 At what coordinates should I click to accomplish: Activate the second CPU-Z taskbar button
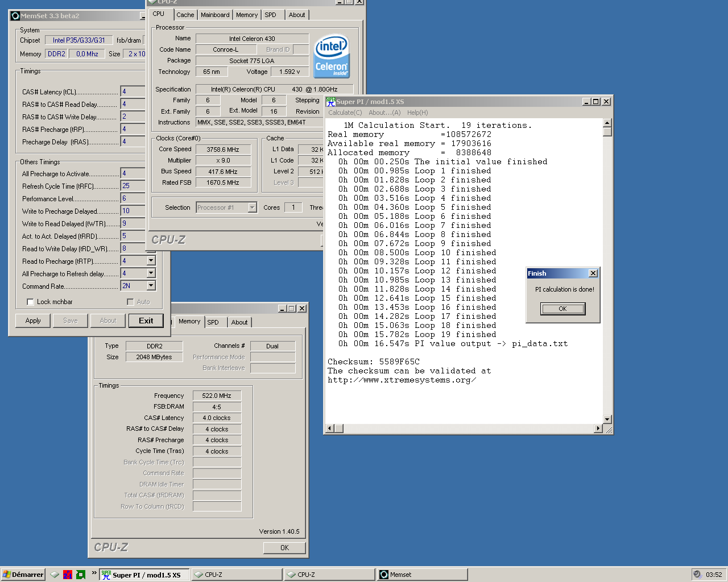[x=329, y=575]
